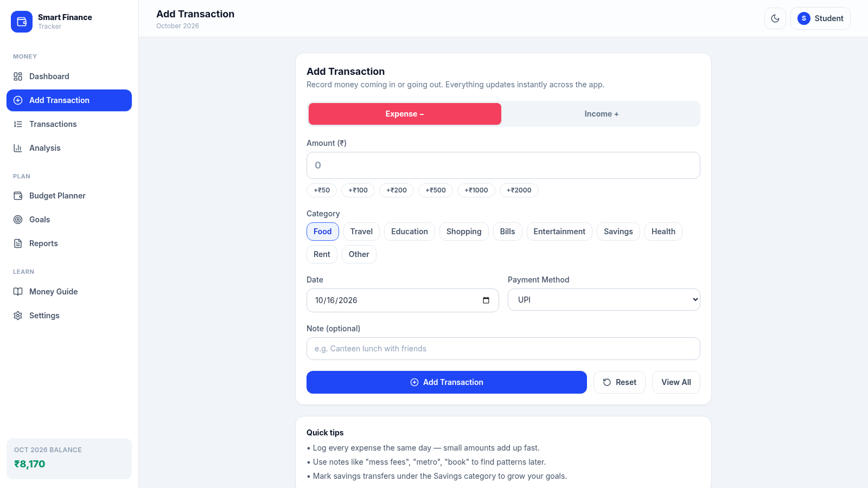Open Settings via the gear icon
Viewport: 868px width, 488px height.
click(18, 316)
